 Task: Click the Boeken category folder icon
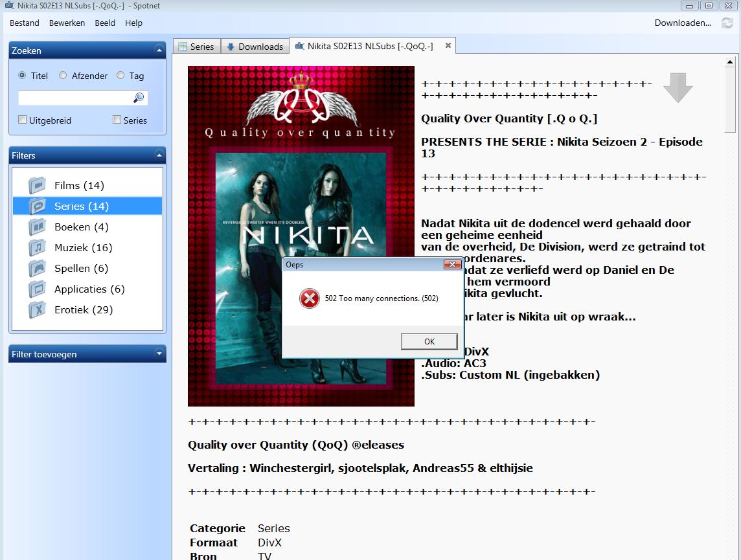(38, 227)
